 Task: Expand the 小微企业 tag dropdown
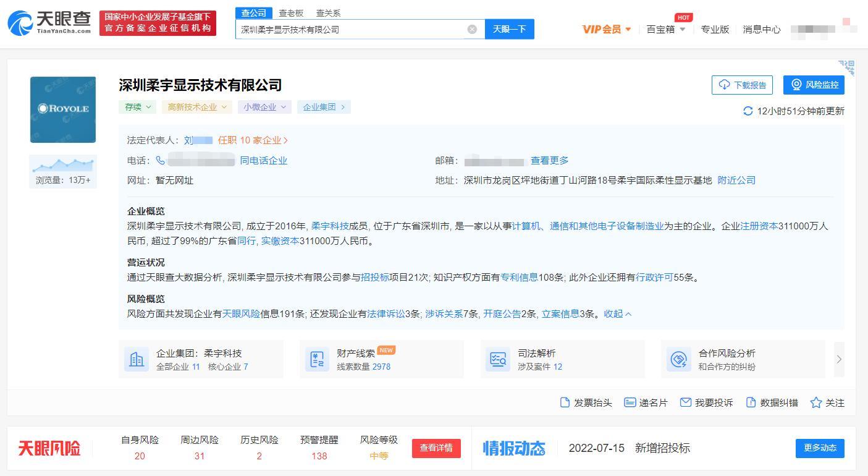point(264,107)
